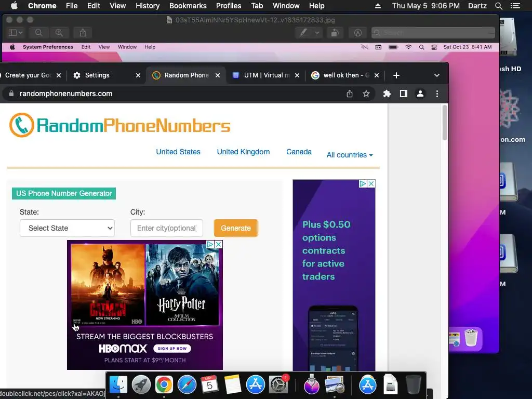
Task: Click the Batman poster in HBO ad
Action: pos(108,284)
